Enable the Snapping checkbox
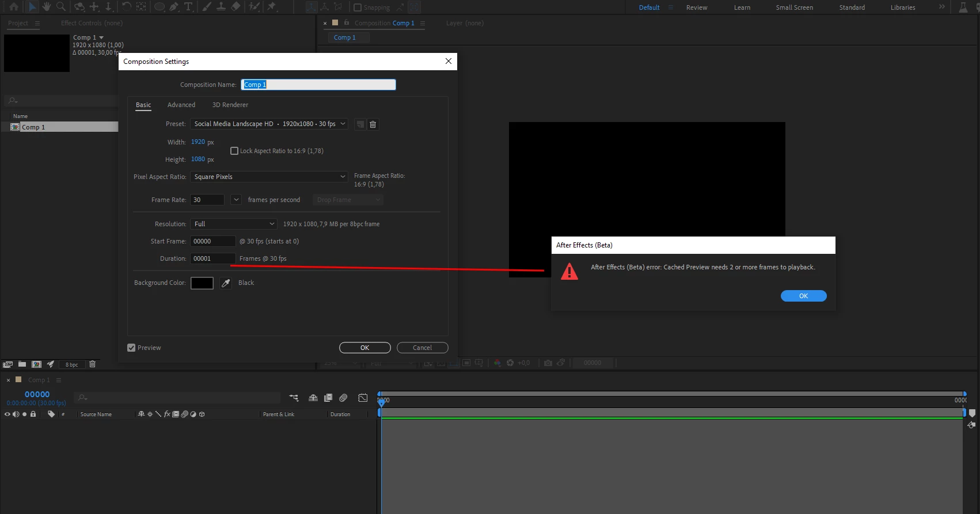This screenshot has width=980, height=514. click(x=358, y=7)
